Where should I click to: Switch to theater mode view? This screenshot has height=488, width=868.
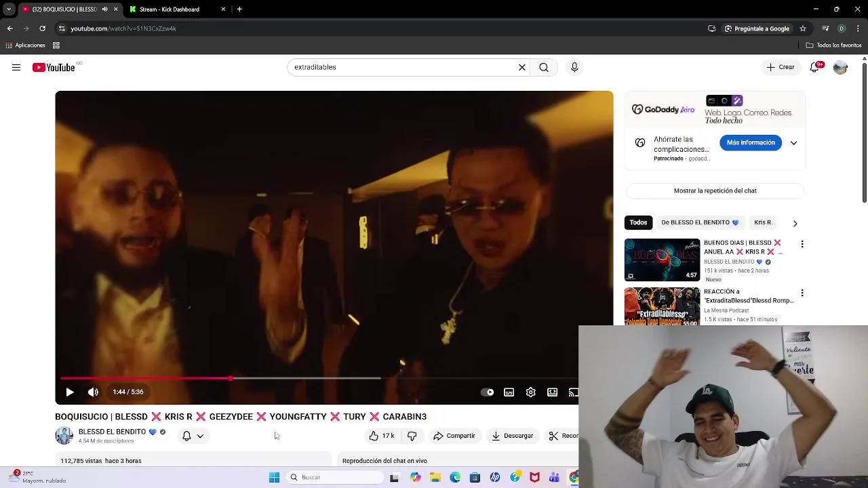coord(553,392)
